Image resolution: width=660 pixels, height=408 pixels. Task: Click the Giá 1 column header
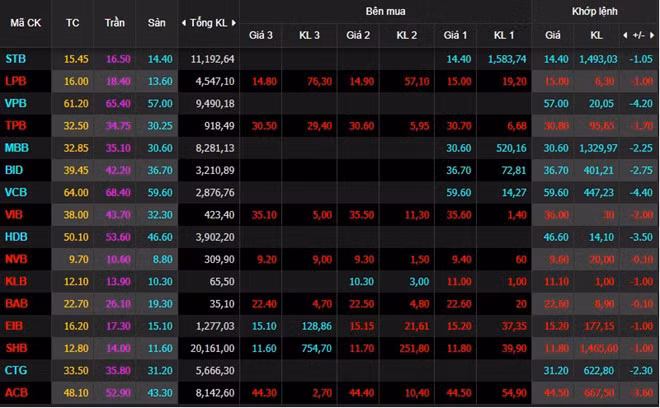click(457, 35)
